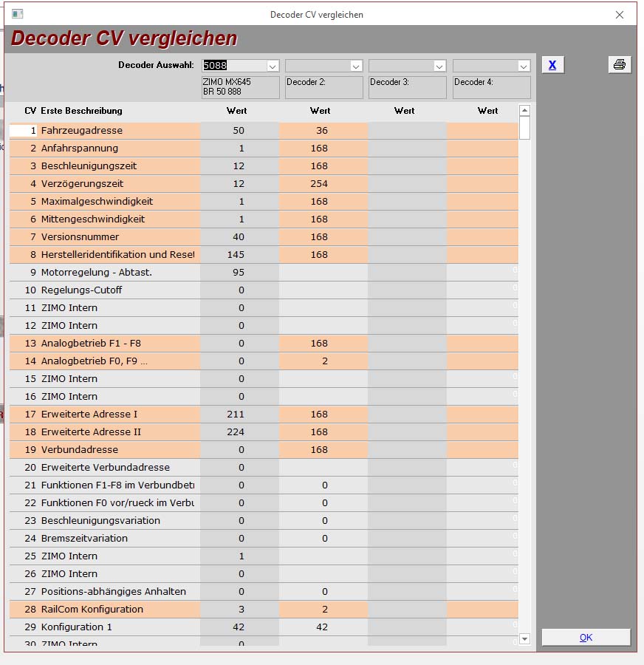Select the Positions-abhängiges Anhalten row

tap(264, 592)
